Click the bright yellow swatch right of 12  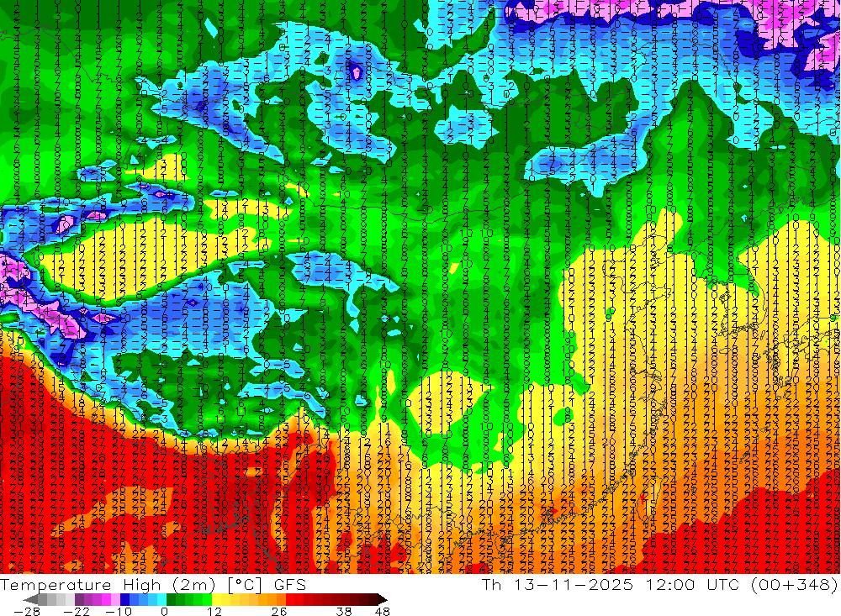pos(217,599)
